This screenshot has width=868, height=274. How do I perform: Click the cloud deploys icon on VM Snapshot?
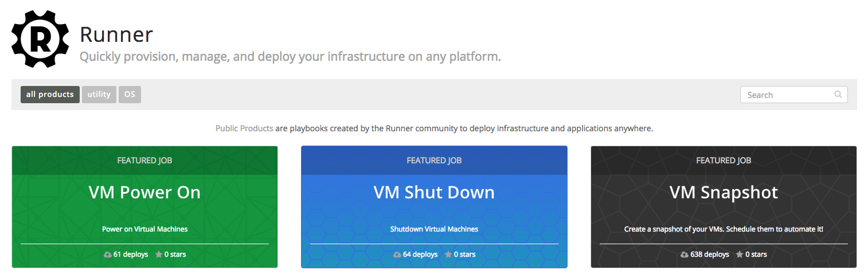(685, 255)
